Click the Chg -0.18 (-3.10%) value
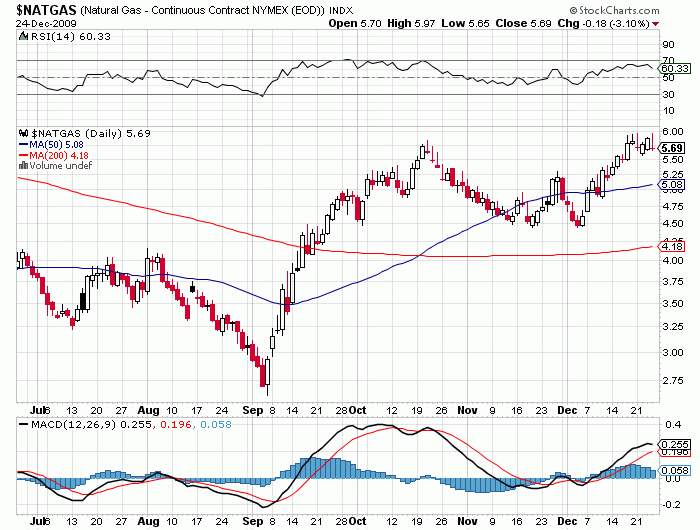Screen dimensions: 700x530 tap(640, 23)
